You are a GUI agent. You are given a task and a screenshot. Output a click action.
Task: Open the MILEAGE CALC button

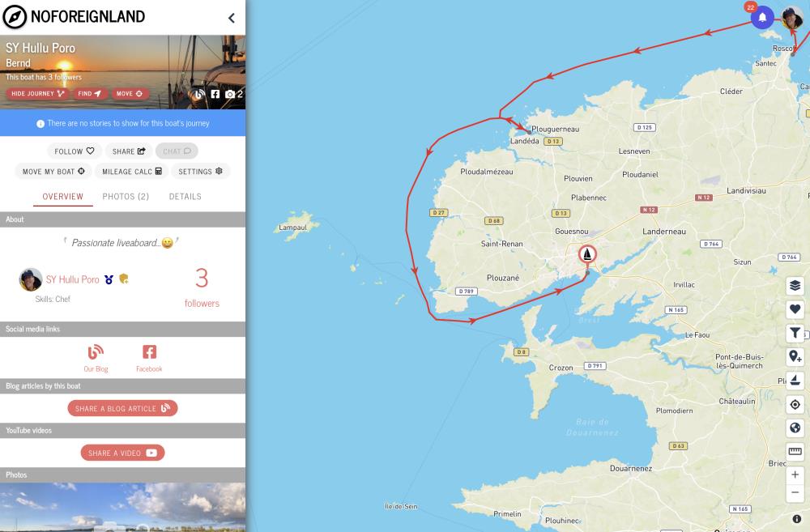click(x=132, y=172)
